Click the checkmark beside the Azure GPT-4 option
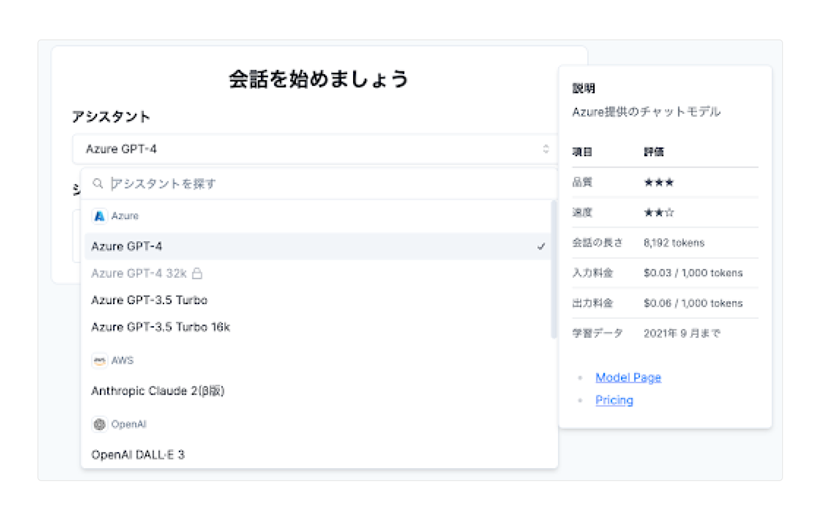This screenshot has width=820, height=519. point(541,246)
